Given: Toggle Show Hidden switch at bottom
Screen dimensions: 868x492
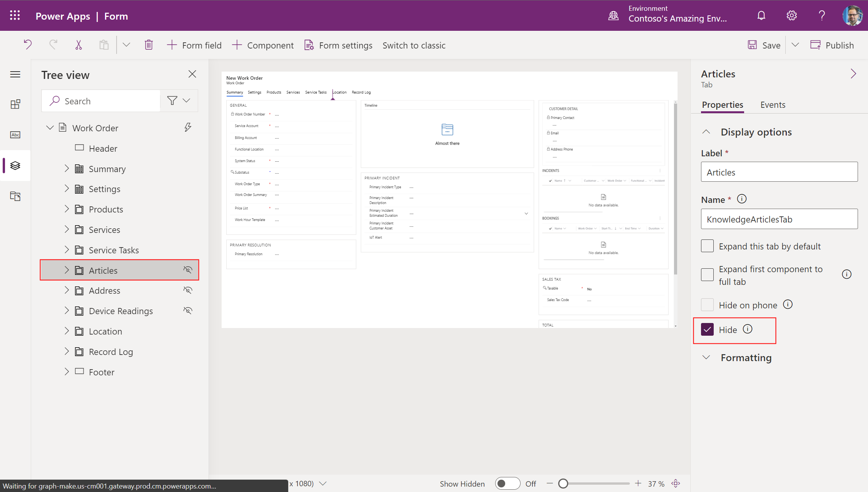Looking at the screenshot, I should pyautogui.click(x=508, y=483).
